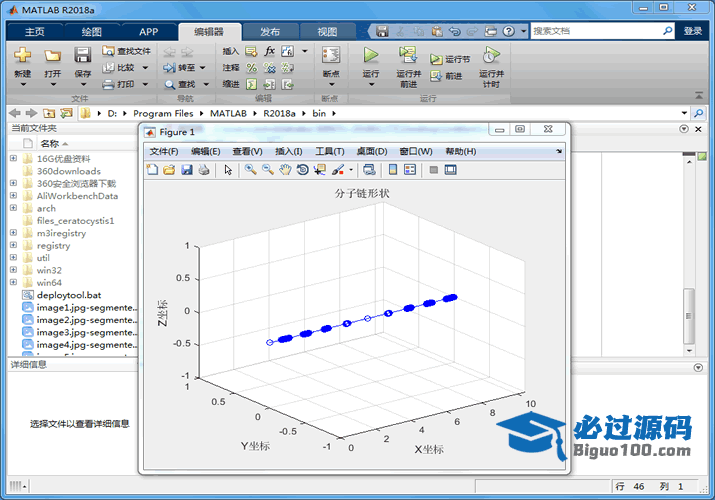This screenshot has width=715, height=500.
Task: Click the 搜索文档 search field
Action: [x=600, y=32]
